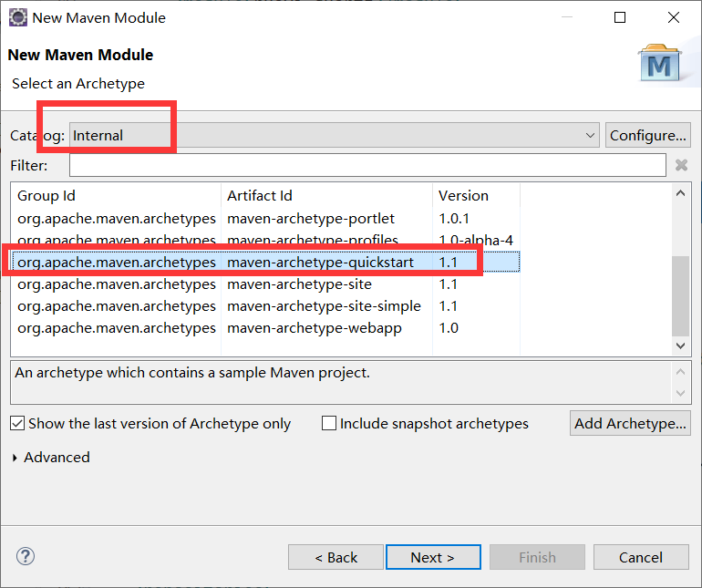This screenshot has width=702, height=588.
Task: Close the New Maven Module dialog window
Action: (x=674, y=17)
